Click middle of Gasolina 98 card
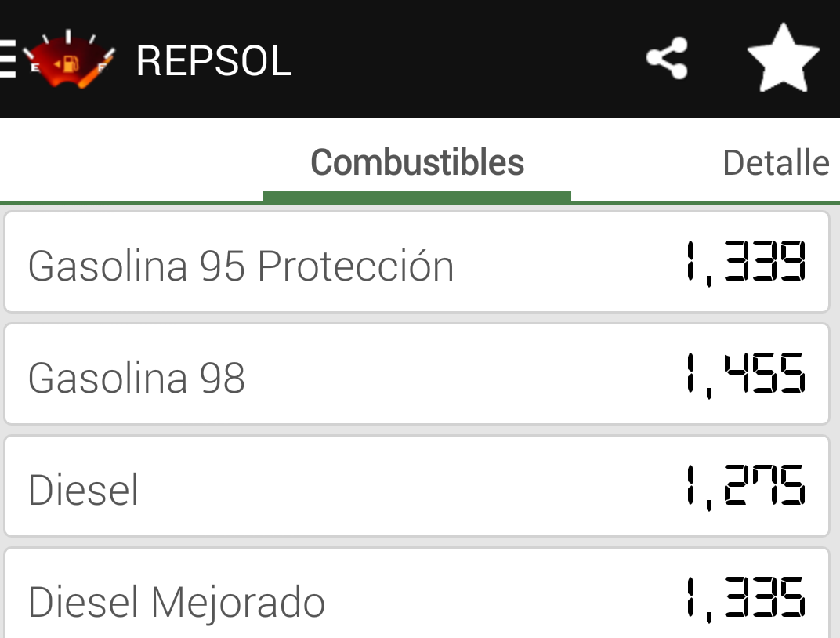Viewport: 840px width, 638px height. (417, 375)
